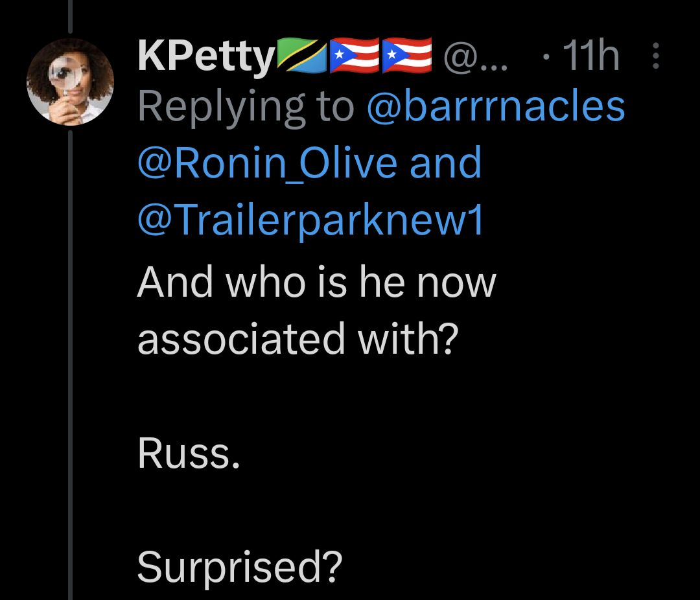700x600 pixels.
Task: Click the dot separator before 11h
Action: tap(546, 58)
